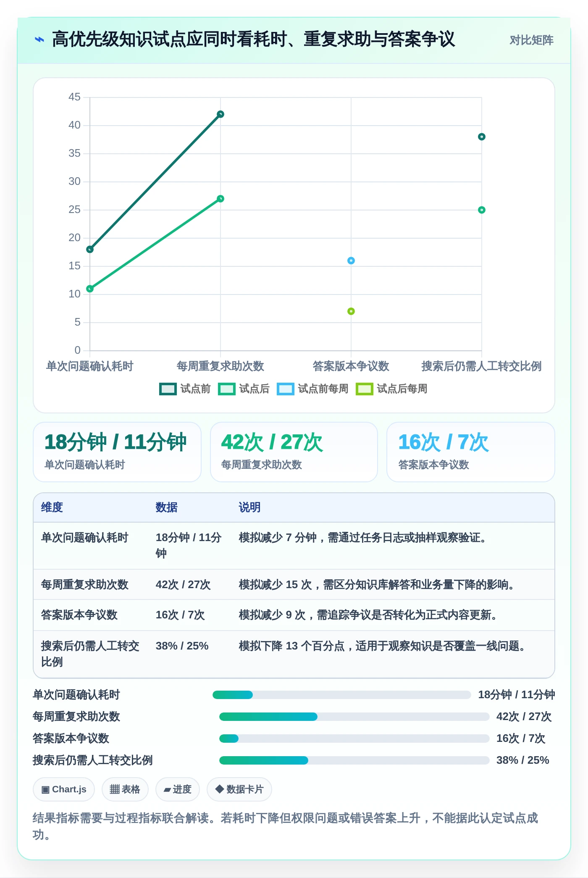Toggle the 试点前每周 legend swatch
588x878 pixels.
[286, 389]
